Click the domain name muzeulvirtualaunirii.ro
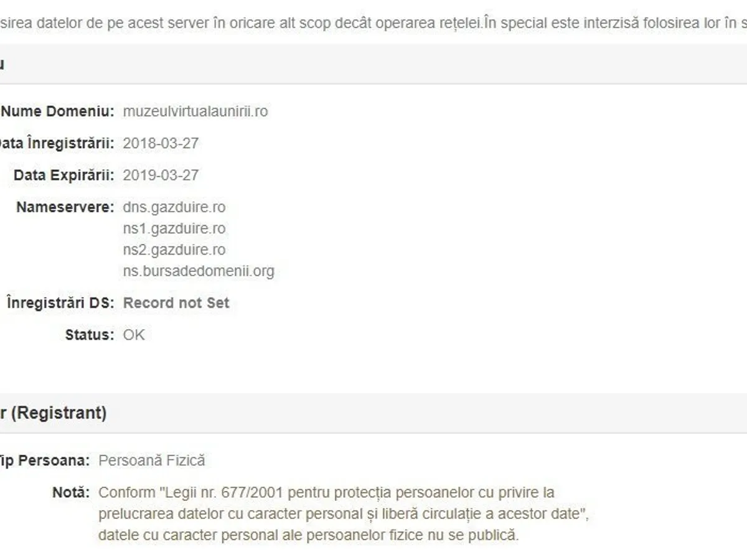 click(x=195, y=111)
